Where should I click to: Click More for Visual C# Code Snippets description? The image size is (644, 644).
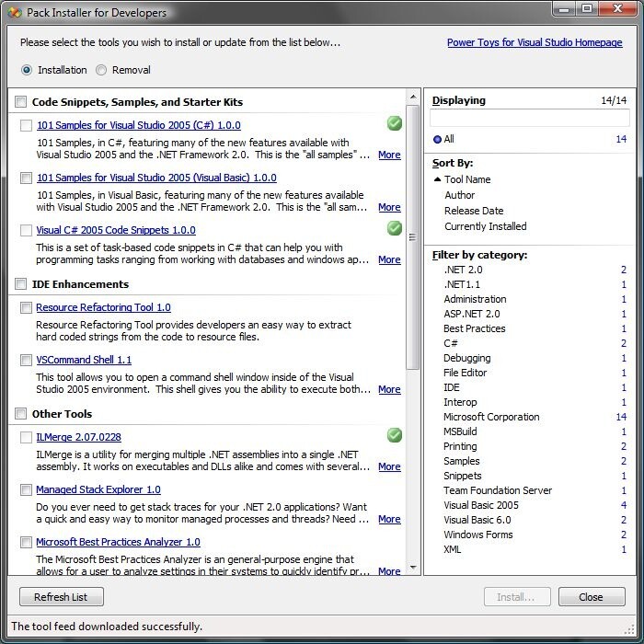click(389, 259)
